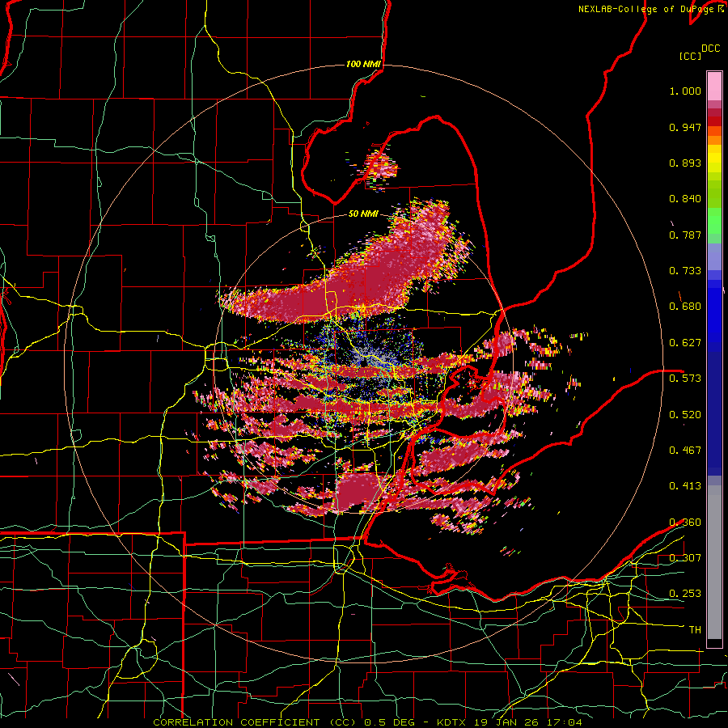Click the 0.733 scale value
The height and width of the screenshot is (728, 728).
pos(685,271)
